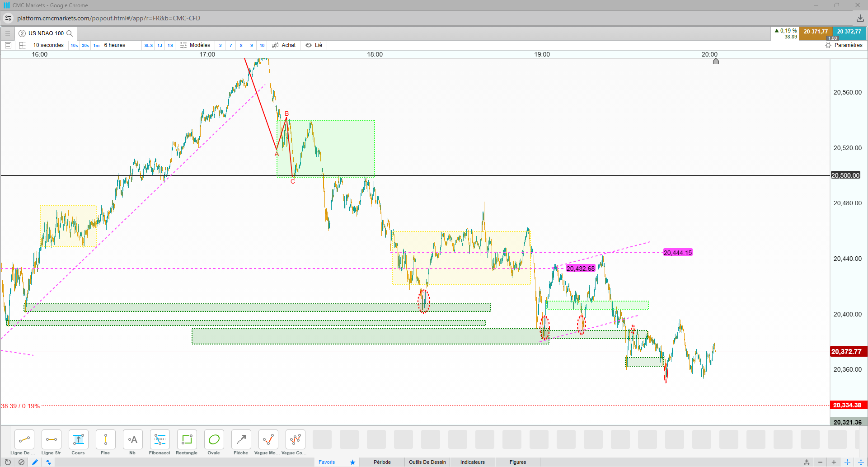Switch to the Indicateurs tab
868x467 pixels.
pos(472,462)
